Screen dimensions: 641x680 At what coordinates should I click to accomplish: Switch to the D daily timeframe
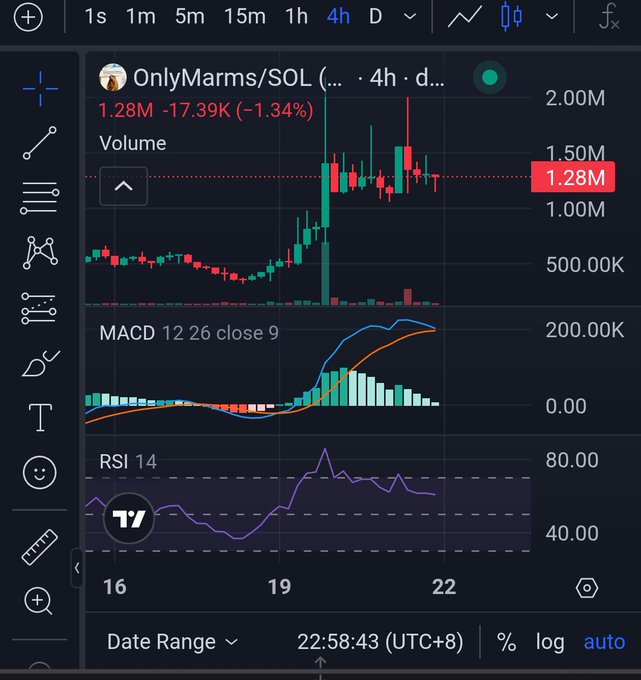376,17
